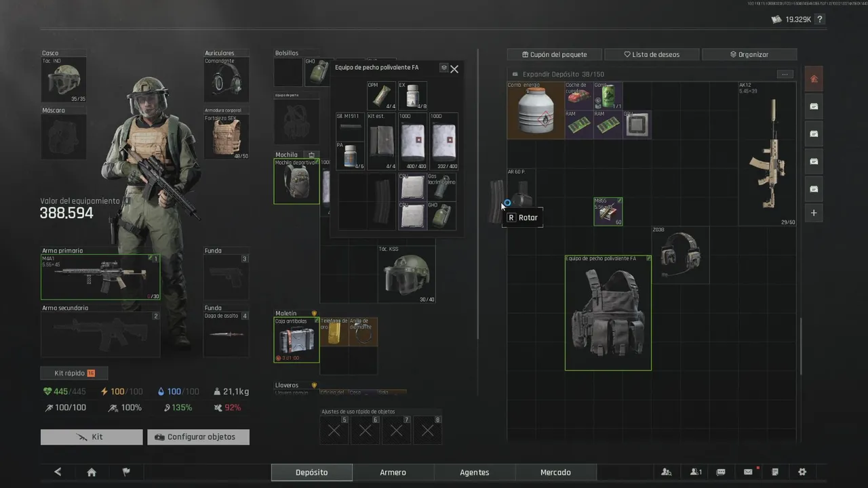Open the mail envelope icon
868x488 pixels.
pyautogui.click(x=749, y=472)
